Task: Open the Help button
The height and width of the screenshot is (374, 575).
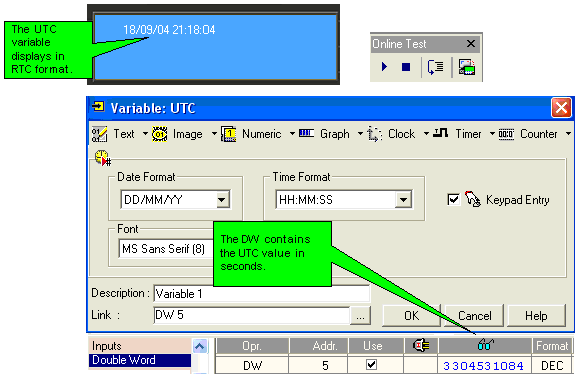Action: pyautogui.click(x=536, y=316)
